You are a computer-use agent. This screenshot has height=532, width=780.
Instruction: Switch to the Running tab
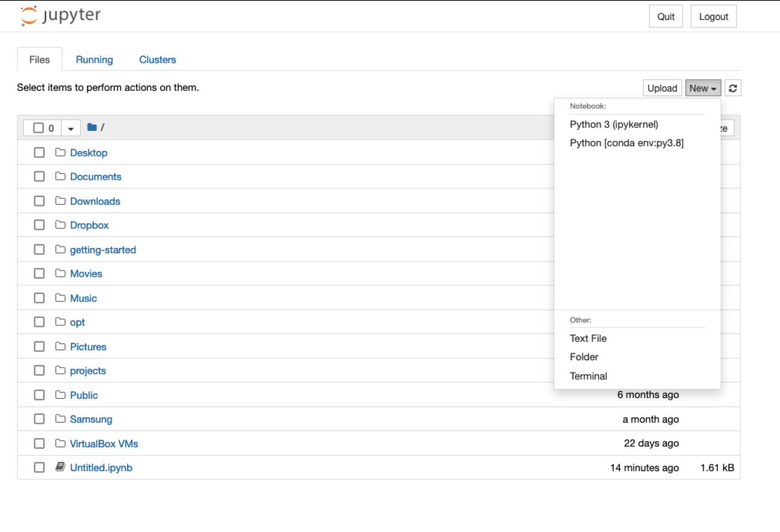tap(94, 60)
